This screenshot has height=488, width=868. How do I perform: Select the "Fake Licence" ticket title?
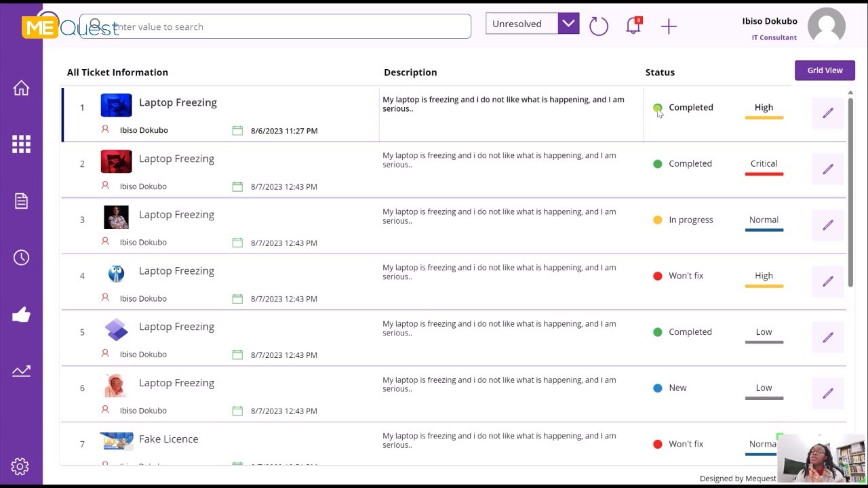169,439
